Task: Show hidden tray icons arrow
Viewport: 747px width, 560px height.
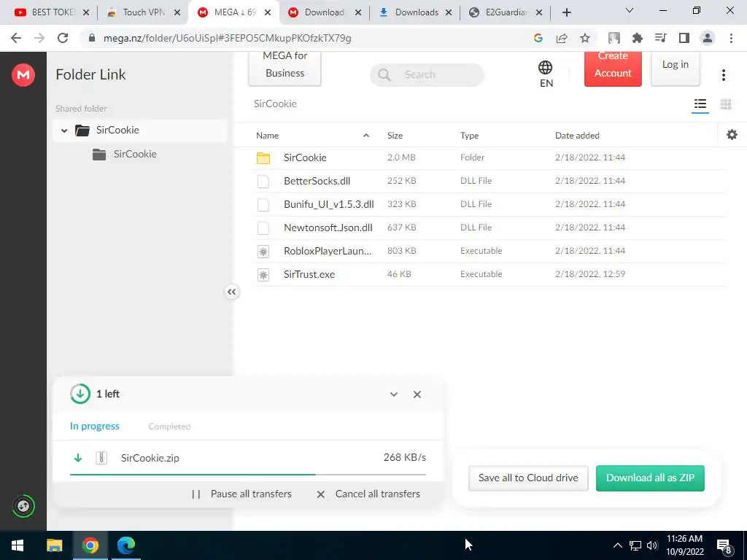Action: click(x=617, y=545)
